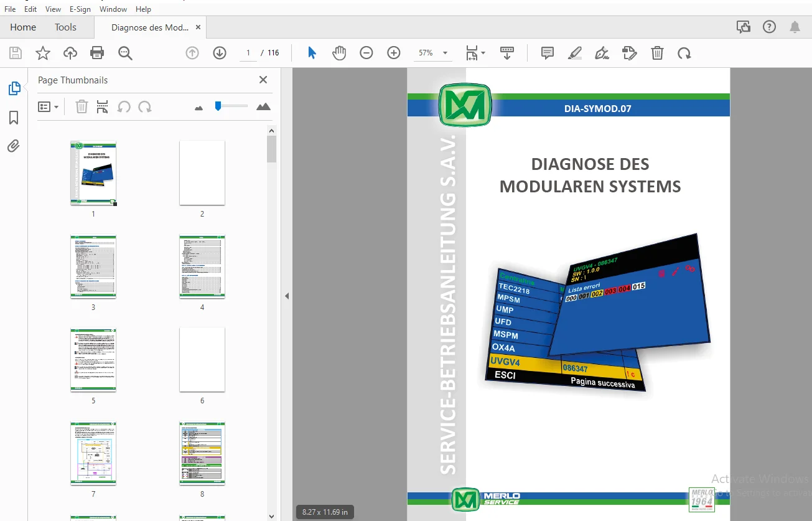Open the File menu
The width and height of the screenshot is (812, 521).
[x=10, y=9]
